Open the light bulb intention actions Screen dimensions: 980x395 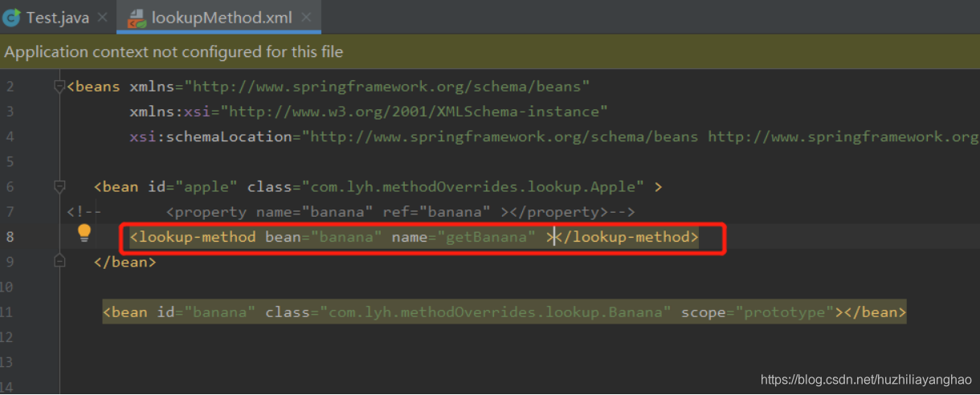tap(84, 234)
